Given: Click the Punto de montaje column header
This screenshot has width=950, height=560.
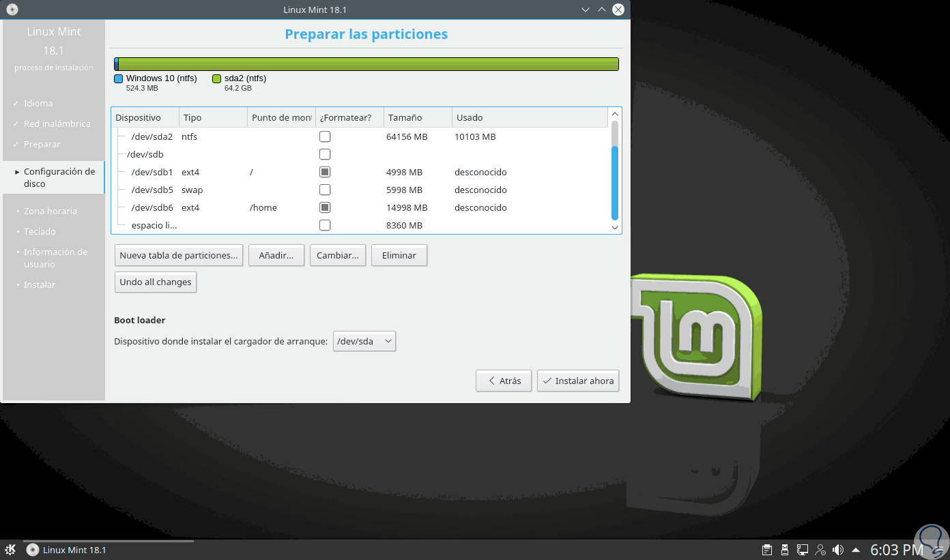Looking at the screenshot, I should point(281,118).
